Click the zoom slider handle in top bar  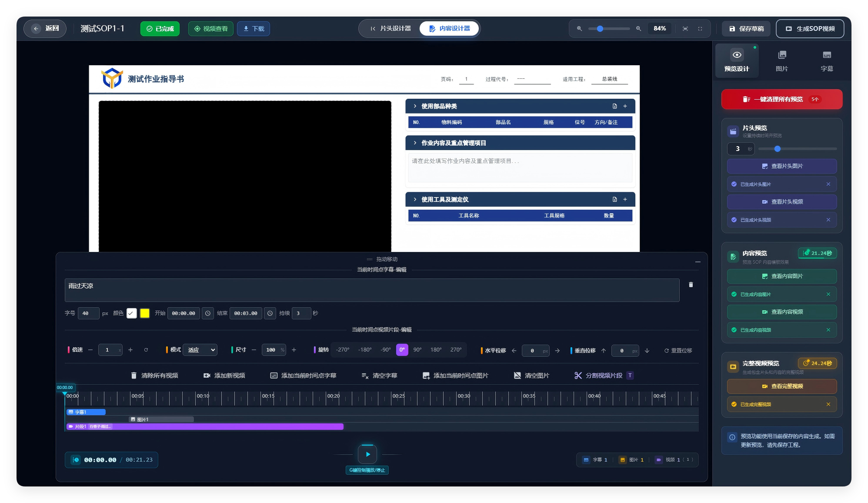600,29
